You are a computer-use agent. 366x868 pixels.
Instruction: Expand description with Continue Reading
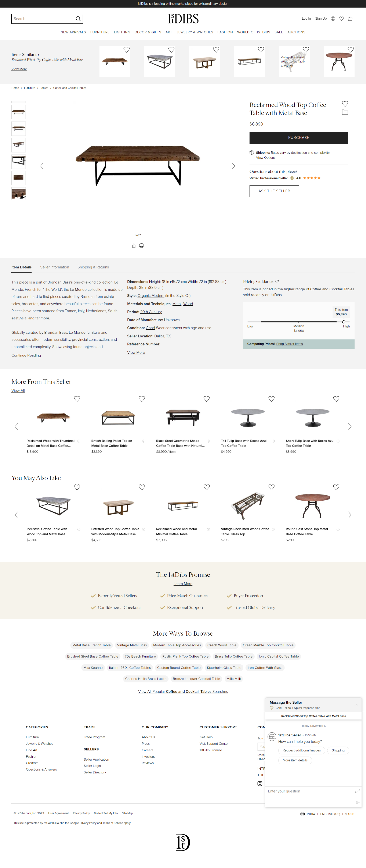tap(26, 355)
